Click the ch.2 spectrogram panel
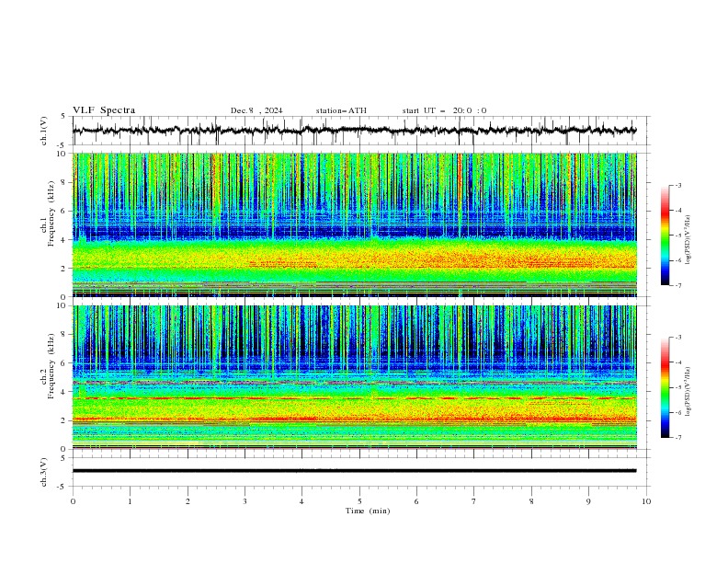 355,377
